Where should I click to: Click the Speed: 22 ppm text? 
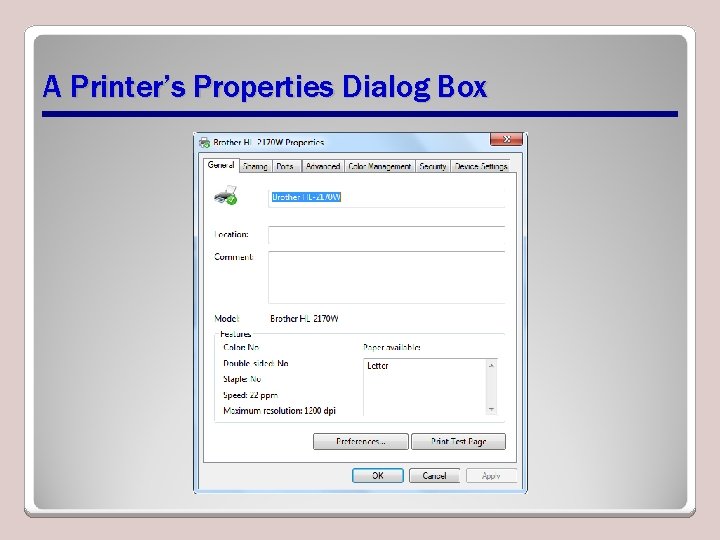[x=250, y=395]
